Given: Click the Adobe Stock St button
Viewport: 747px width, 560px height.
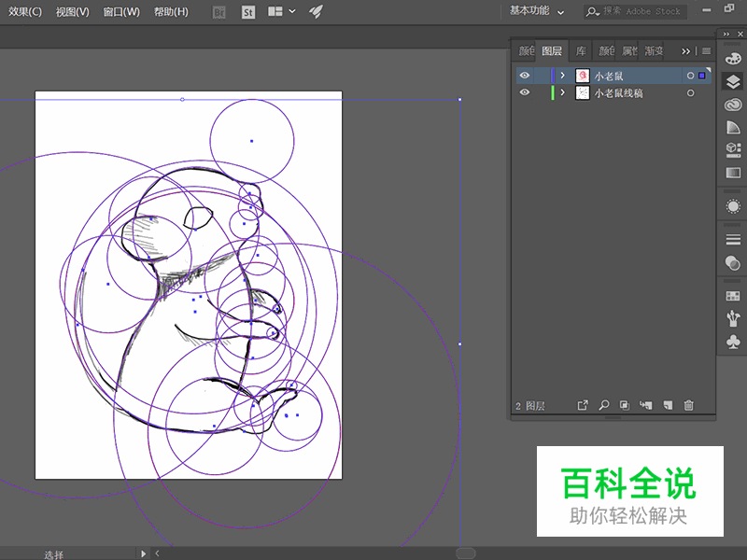Looking at the screenshot, I should tap(247, 12).
